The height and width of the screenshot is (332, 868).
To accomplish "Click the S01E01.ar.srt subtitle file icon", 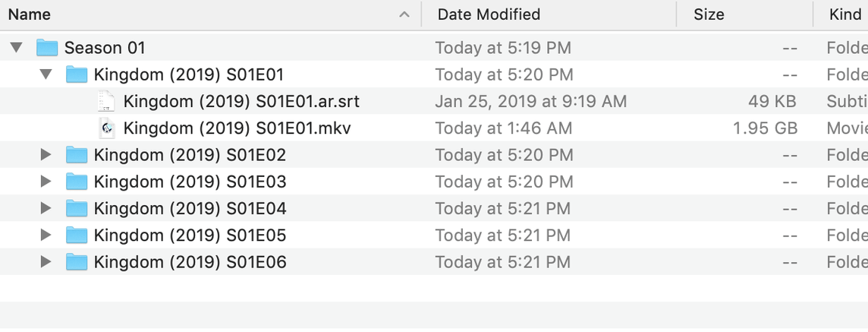I will coord(107,102).
